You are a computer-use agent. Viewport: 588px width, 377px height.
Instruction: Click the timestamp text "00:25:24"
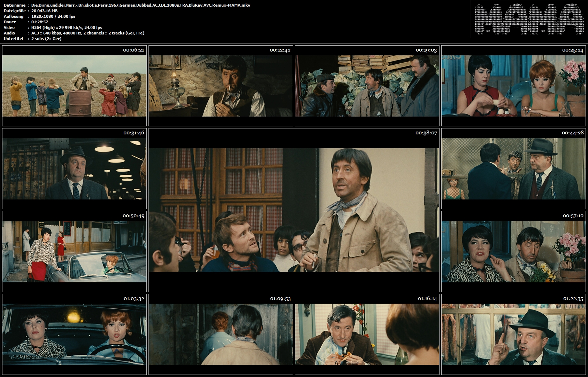573,50
